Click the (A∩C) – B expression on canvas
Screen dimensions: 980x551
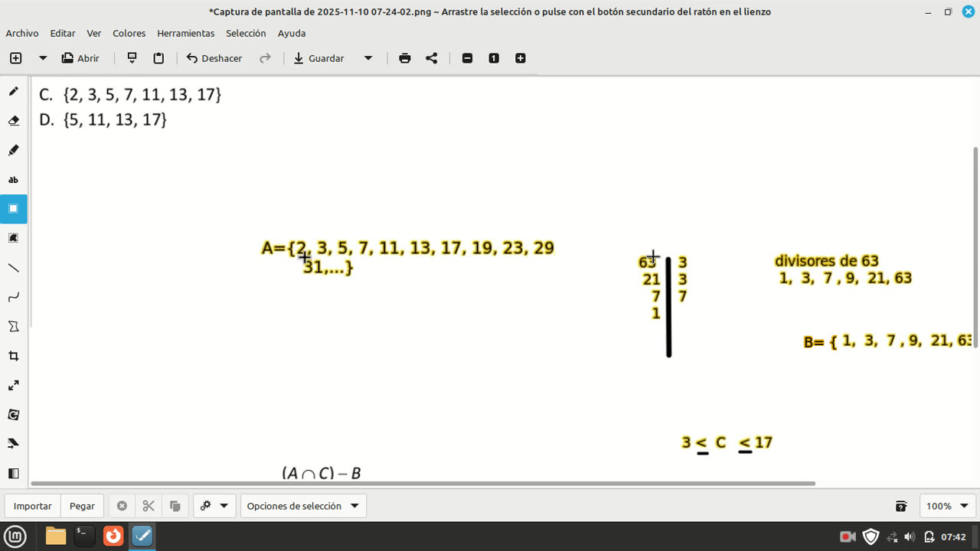pyautogui.click(x=321, y=473)
